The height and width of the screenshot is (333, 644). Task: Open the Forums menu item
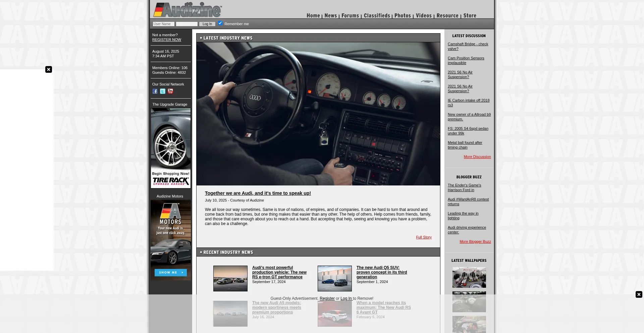[x=350, y=15]
